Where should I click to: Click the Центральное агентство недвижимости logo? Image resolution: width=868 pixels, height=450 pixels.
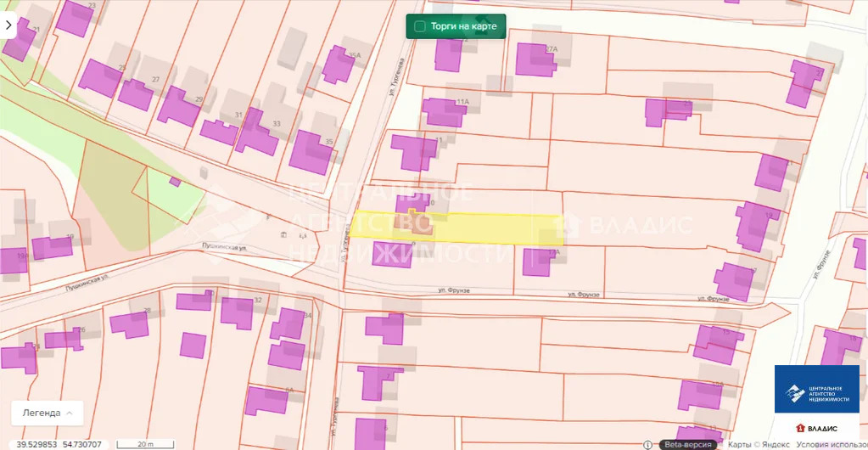tap(816, 389)
